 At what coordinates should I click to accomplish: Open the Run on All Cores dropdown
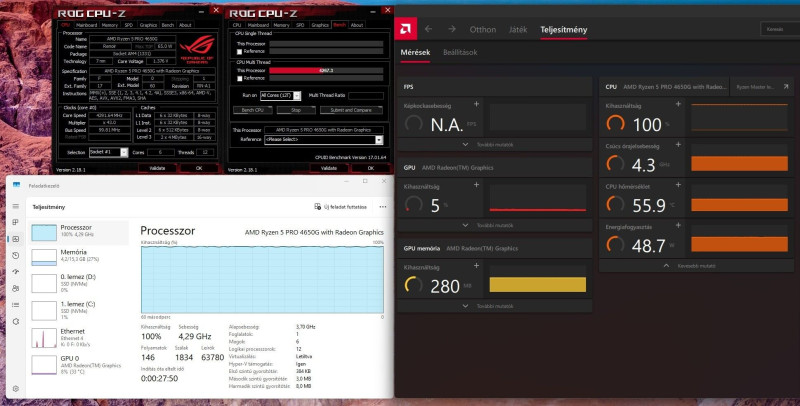point(280,95)
